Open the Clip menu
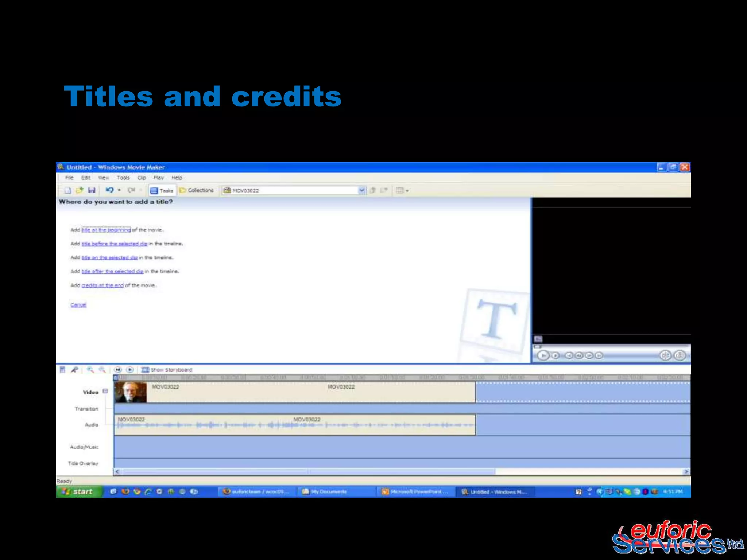This screenshot has width=747, height=560. click(142, 178)
